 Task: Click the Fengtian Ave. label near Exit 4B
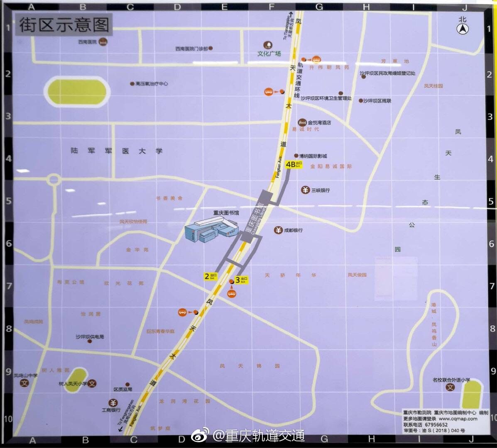(x=279, y=167)
